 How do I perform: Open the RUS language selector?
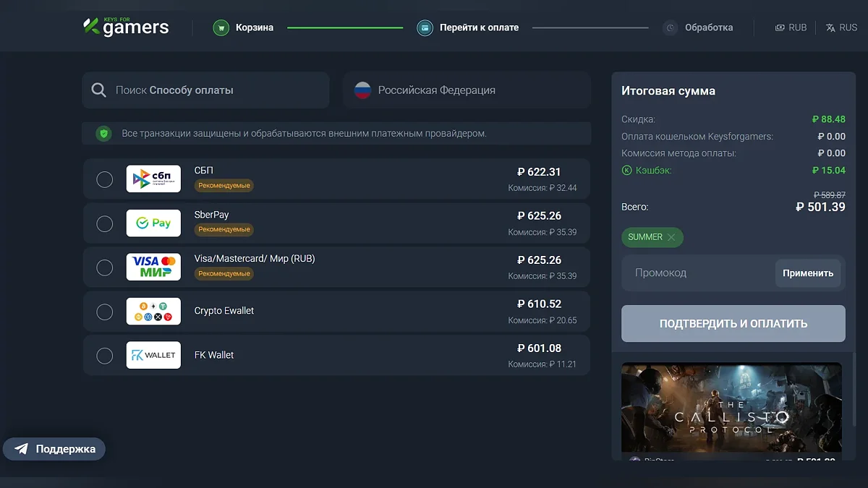pos(841,27)
